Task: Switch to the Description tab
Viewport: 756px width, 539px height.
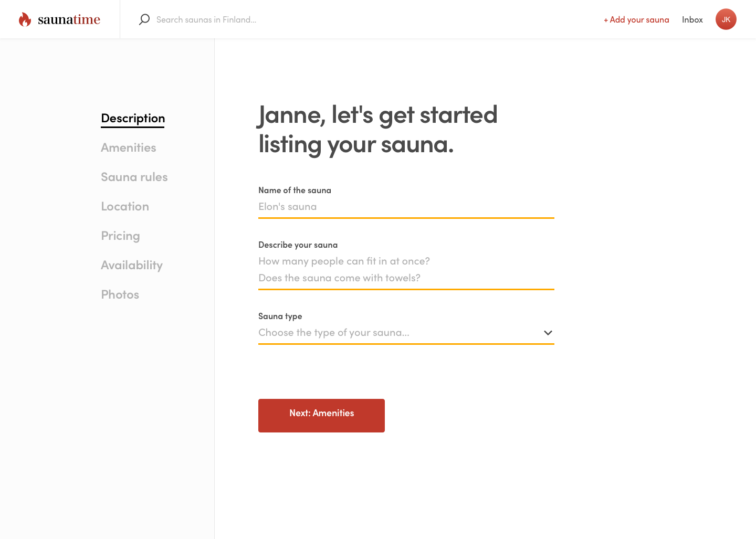Action: [x=133, y=119]
